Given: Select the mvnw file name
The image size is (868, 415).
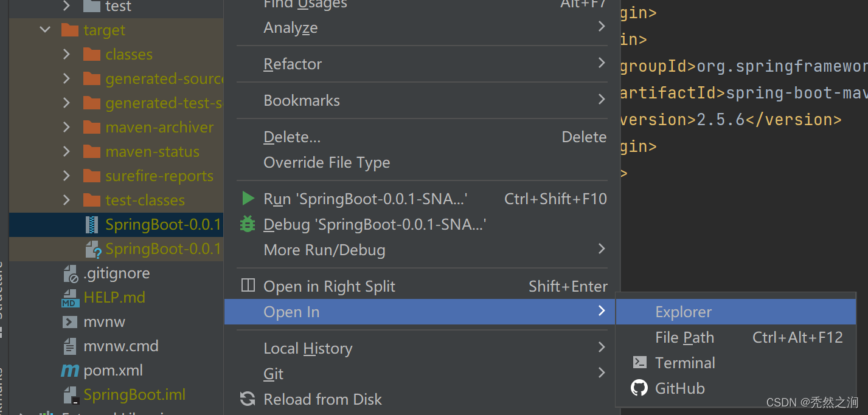Looking at the screenshot, I should (x=104, y=322).
